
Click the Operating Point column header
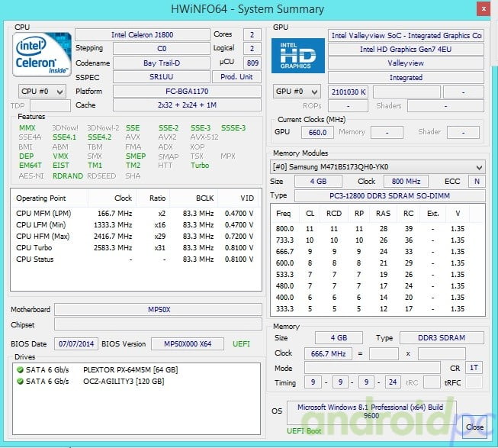pos(50,198)
